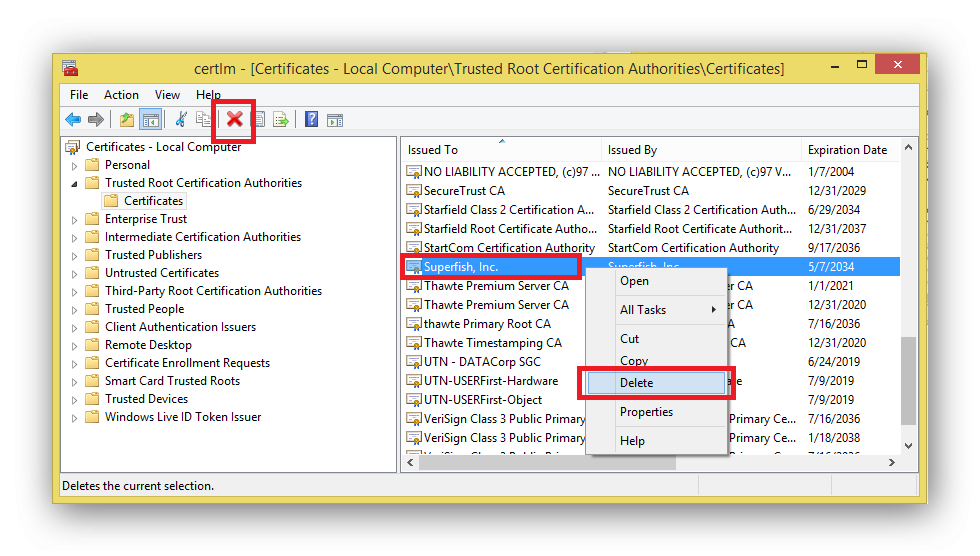This screenshot has width=980, height=556.
Task: Click the vertical scrollbar thumb in list
Action: click(908, 381)
